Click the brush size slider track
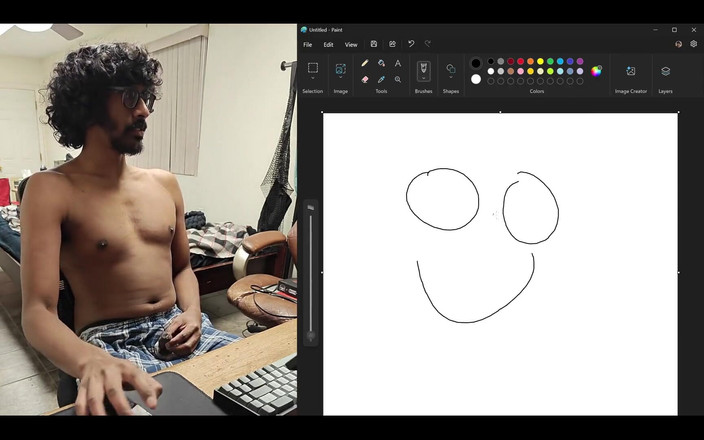 (311, 270)
